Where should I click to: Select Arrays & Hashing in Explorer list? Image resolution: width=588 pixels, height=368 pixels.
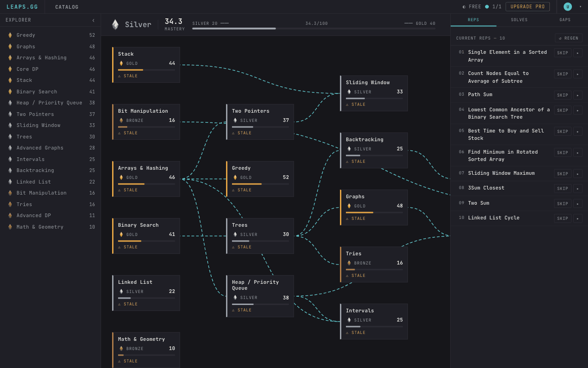pyautogui.click(x=51, y=58)
